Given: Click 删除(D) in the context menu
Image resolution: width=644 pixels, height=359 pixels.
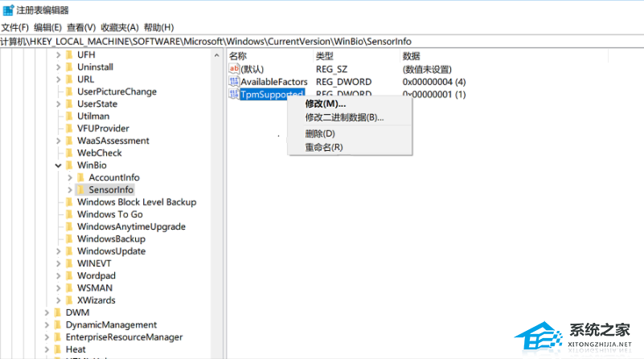Looking at the screenshot, I should (x=320, y=133).
